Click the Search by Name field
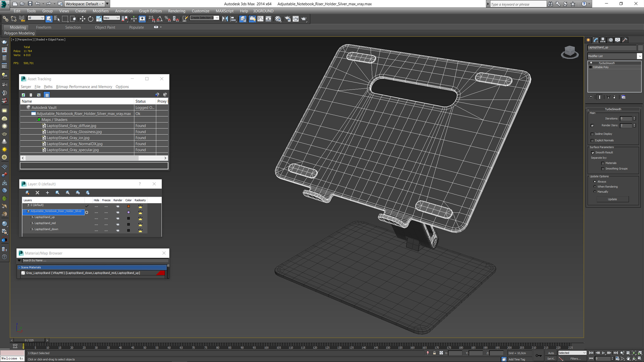This screenshot has width=644, height=362. coord(94,260)
